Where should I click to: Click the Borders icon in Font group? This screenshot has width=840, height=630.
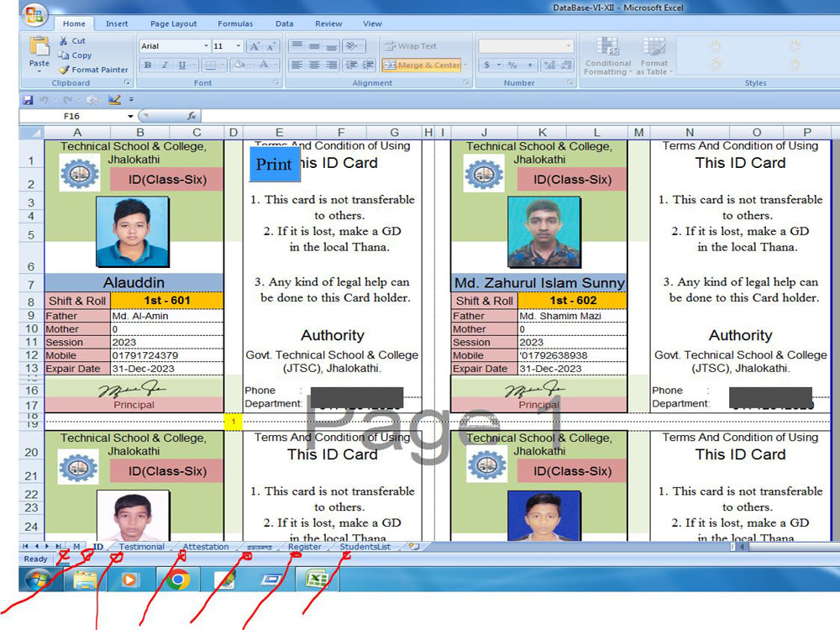point(211,66)
